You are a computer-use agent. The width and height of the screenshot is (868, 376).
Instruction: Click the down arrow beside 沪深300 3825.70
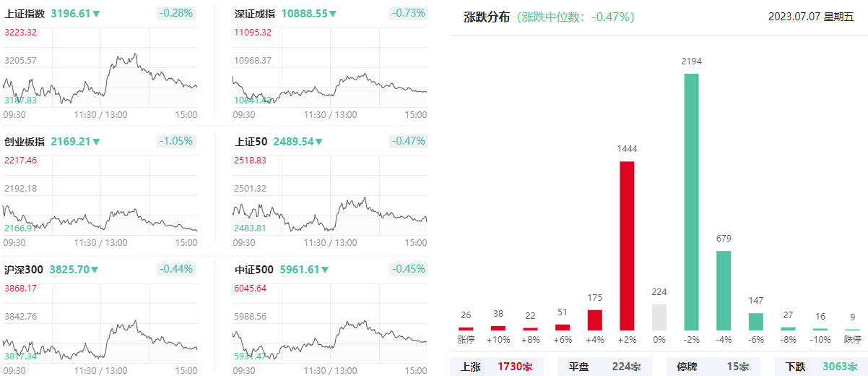click(94, 270)
